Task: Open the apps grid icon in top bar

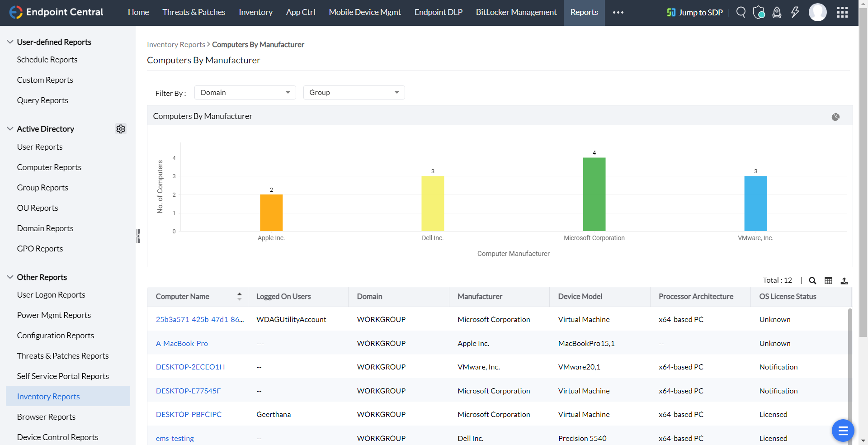Action: click(x=842, y=12)
